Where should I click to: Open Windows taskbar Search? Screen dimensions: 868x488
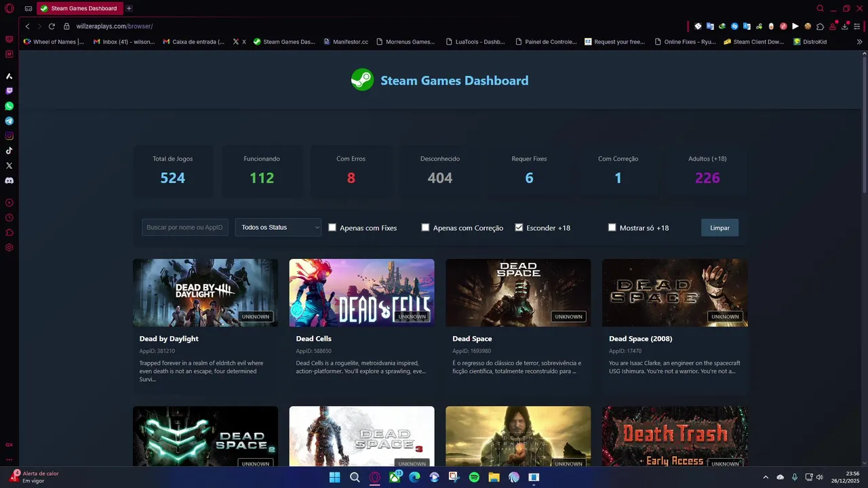point(355,477)
